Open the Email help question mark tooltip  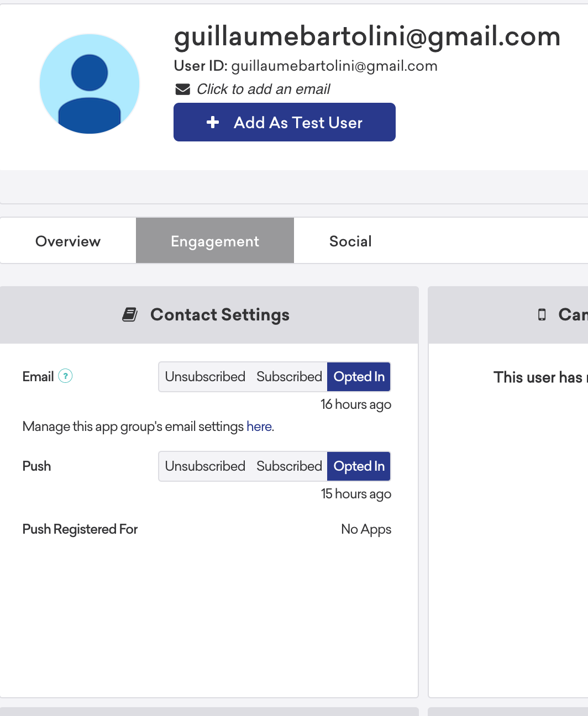[65, 376]
